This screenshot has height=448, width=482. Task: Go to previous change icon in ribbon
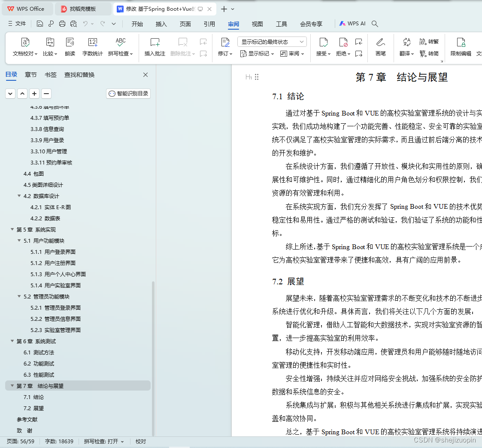[359, 42]
